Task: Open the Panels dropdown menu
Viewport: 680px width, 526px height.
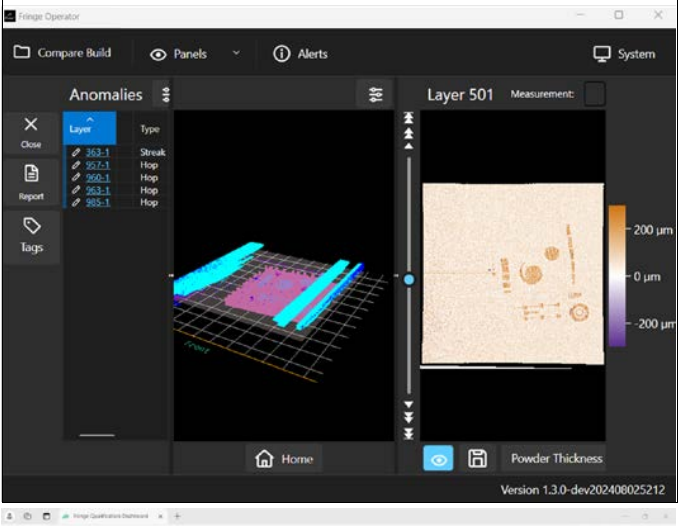Action: 236,53
